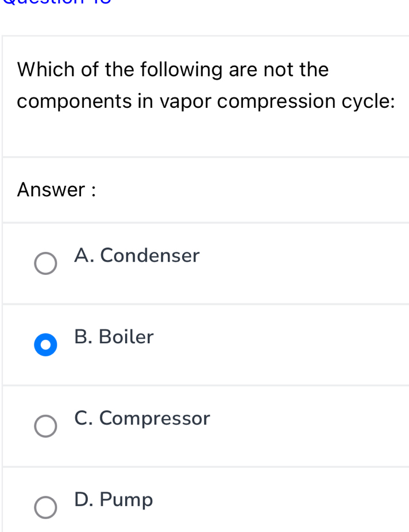Click the Boiler option label text
Image resolution: width=409 pixels, height=532 pixels.
click(113, 337)
